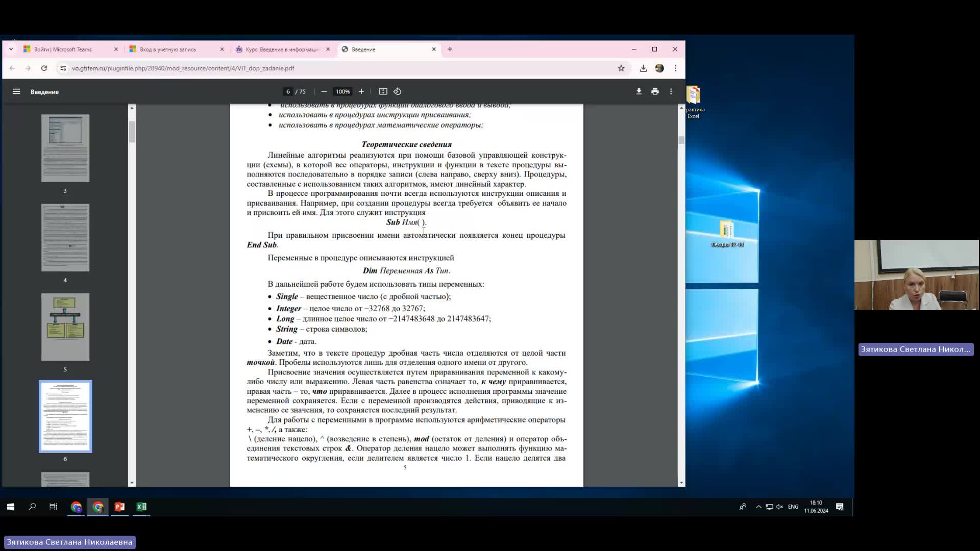Viewport: 980px width, 551px height.
Task: Open Task View on taskbar
Action: pyautogui.click(x=53, y=507)
